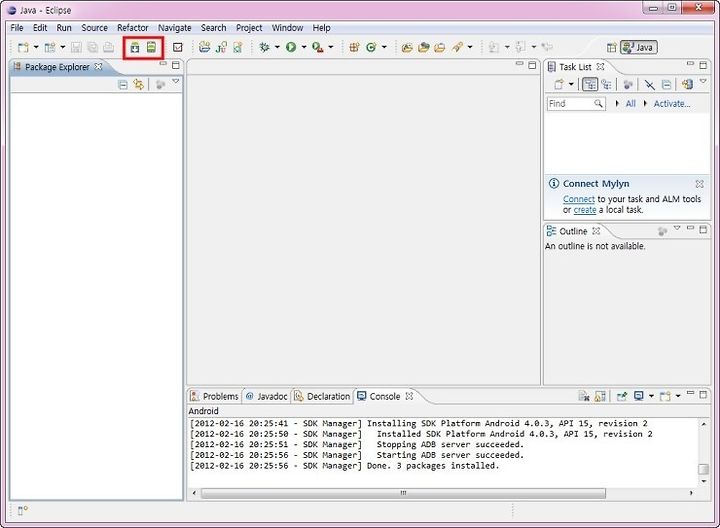Click the Clear Console icon
720x528 pixels.
(583, 396)
